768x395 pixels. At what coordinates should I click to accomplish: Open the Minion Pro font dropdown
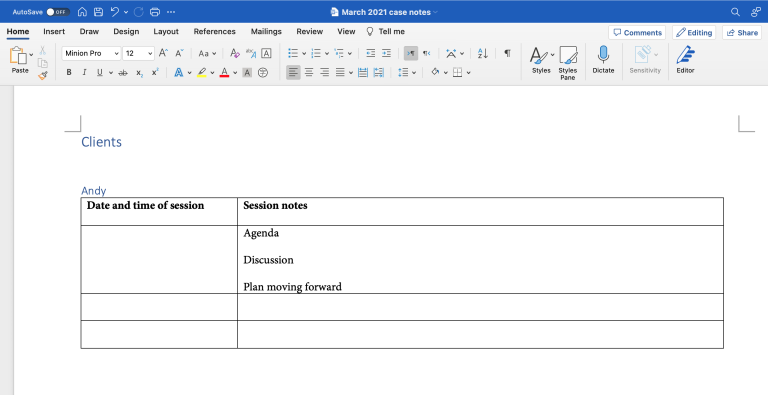coord(91,53)
